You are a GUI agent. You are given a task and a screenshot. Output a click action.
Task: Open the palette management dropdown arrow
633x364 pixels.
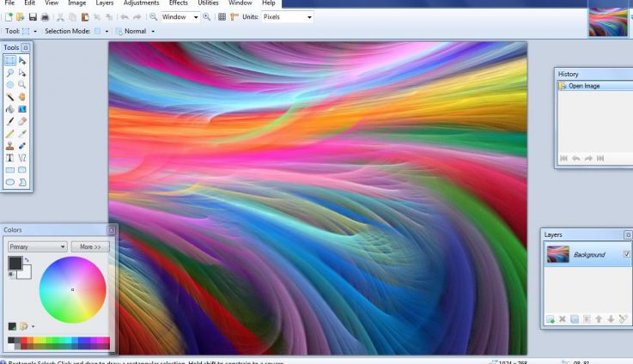[33, 326]
